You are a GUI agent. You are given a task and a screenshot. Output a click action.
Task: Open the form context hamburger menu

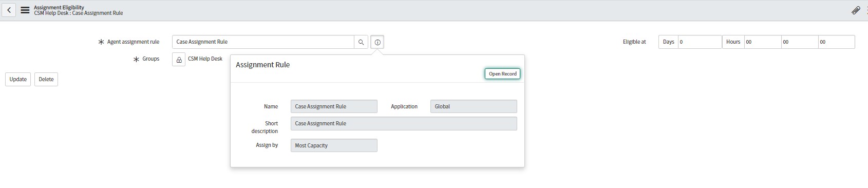click(25, 10)
